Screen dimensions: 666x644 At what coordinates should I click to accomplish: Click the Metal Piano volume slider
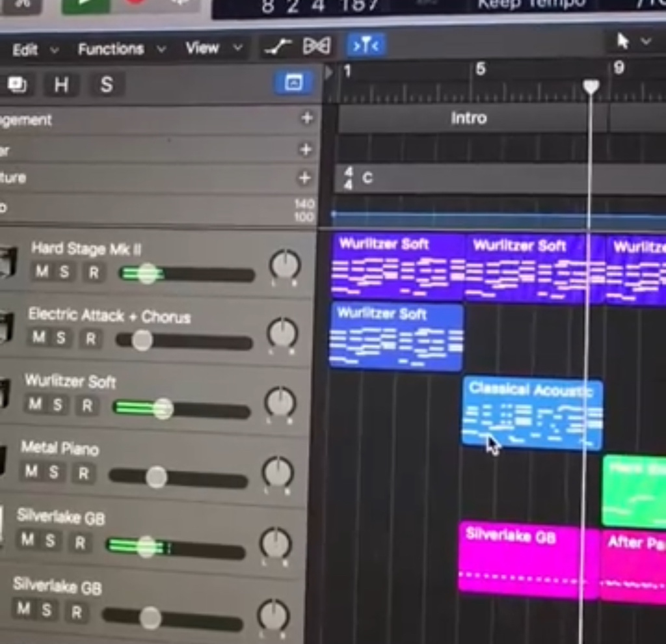click(156, 477)
